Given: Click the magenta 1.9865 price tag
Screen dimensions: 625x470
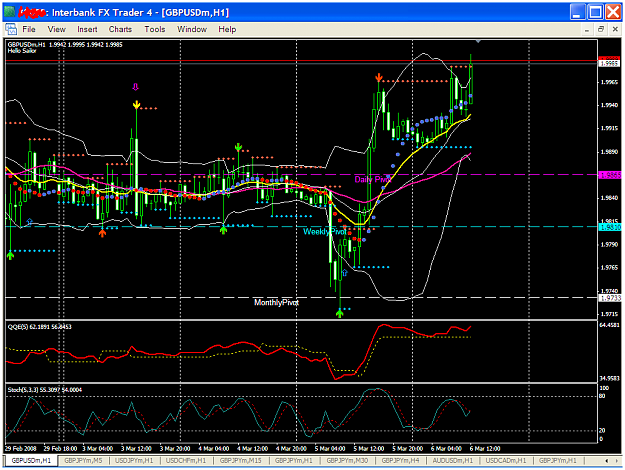Looking at the screenshot, I should tap(610, 175).
